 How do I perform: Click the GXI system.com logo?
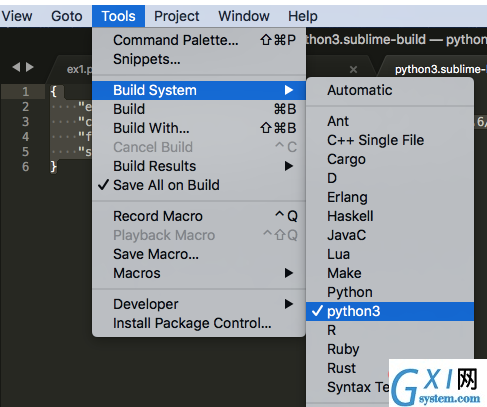click(x=437, y=383)
